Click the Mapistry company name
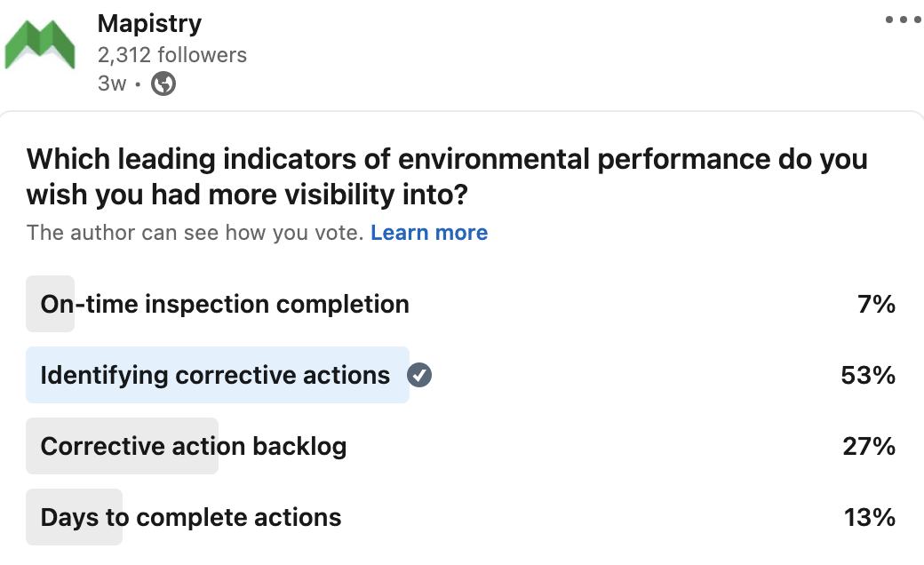The height and width of the screenshot is (565, 924). click(149, 23)
